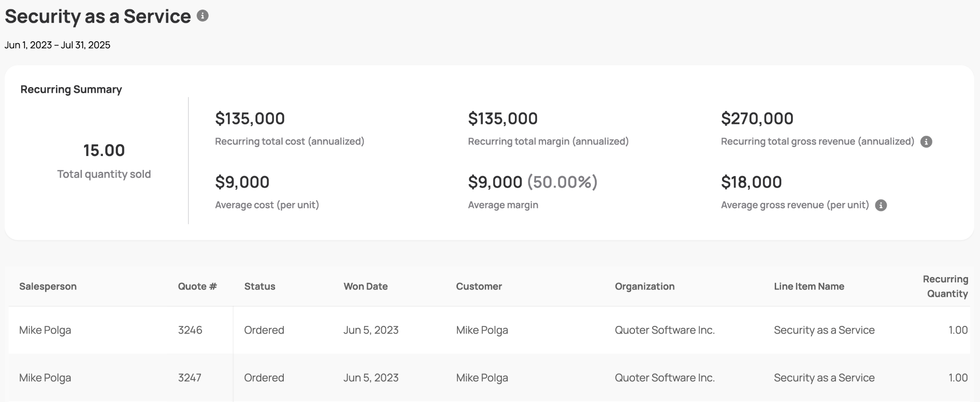
Task: Click the Won Date column header
Action: point(366,286)
